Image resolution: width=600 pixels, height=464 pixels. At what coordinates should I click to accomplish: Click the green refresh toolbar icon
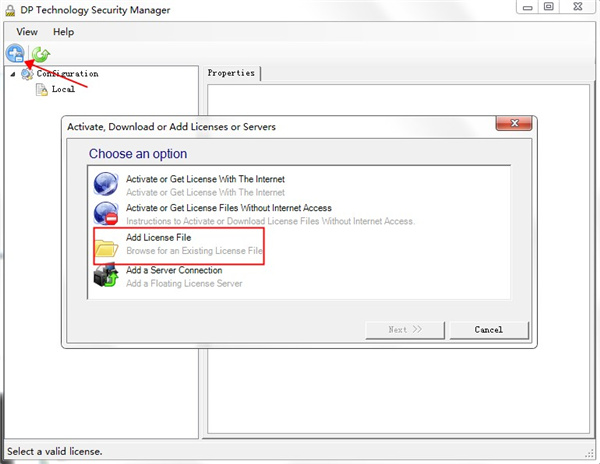[41, 54]
